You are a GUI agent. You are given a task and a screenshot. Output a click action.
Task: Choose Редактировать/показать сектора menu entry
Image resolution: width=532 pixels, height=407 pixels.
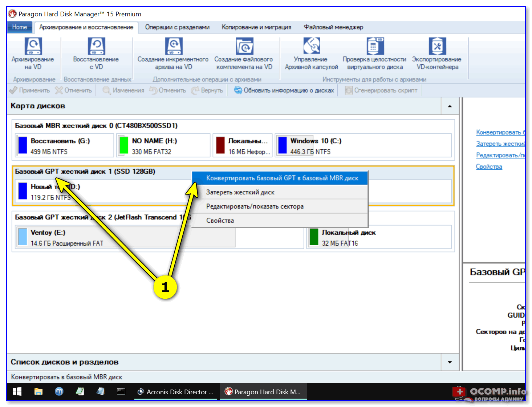point(280,206)
